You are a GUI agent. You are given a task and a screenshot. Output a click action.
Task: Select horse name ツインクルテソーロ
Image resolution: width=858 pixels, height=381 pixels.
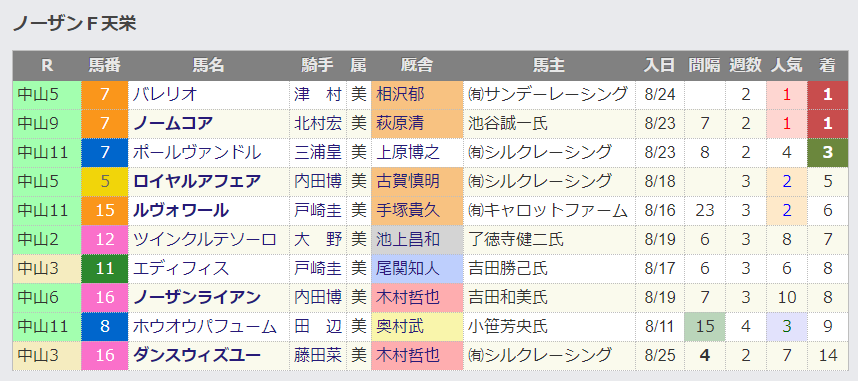point(204,239)
